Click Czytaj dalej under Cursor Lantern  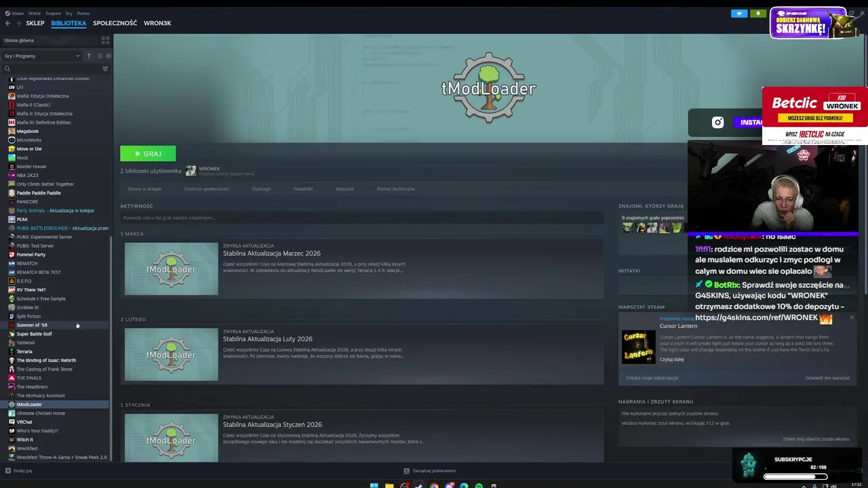671,359
